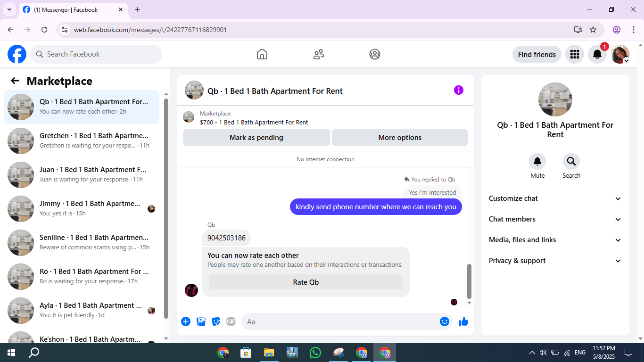Click the 'kindly send phone number' message bubble
This screenshot has width=644, height=362.
pyautogui.click(x=376, y=206)
